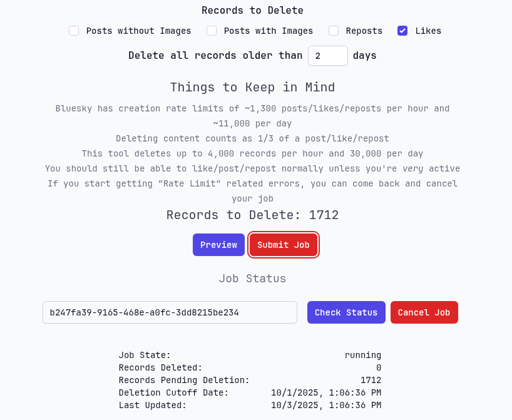Viewport: 512px width, 420px height.
Task: Click the Deletion Cutoff Date value
Action: (325, 392)
